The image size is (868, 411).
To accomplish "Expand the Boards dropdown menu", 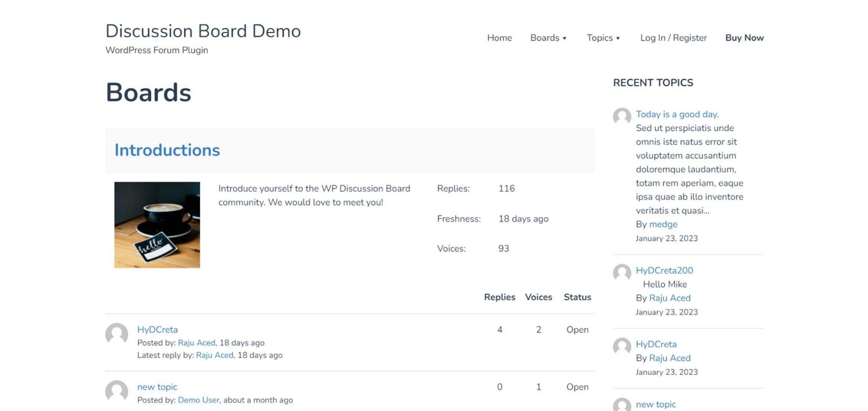I will point(545,38).
